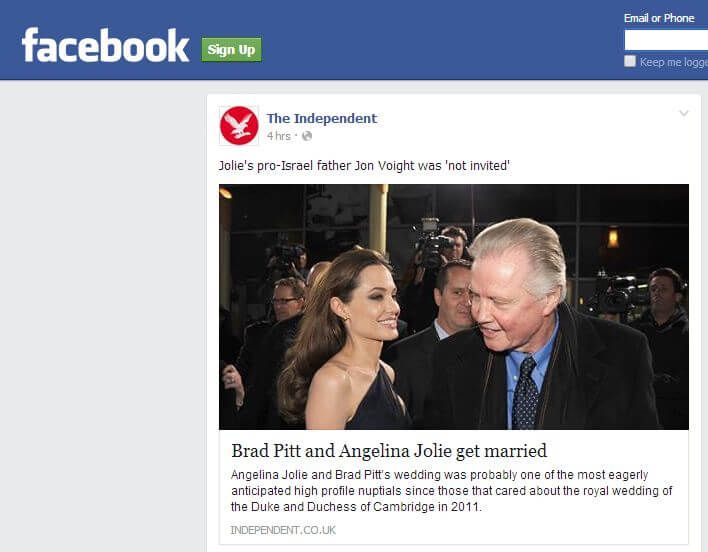The width and height of the screenshot is (708, 552).
Task: Click the Email or Phone label text
Action: 659,18
